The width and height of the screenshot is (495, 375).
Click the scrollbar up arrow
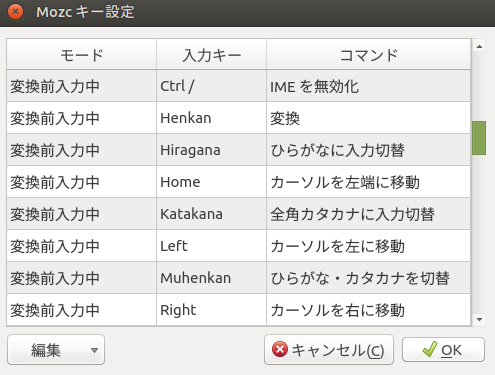tap(479, 46)
